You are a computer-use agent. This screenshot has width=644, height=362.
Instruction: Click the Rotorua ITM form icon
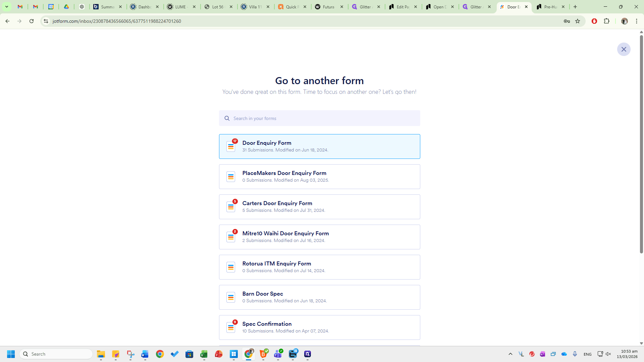tap(231, 267)
